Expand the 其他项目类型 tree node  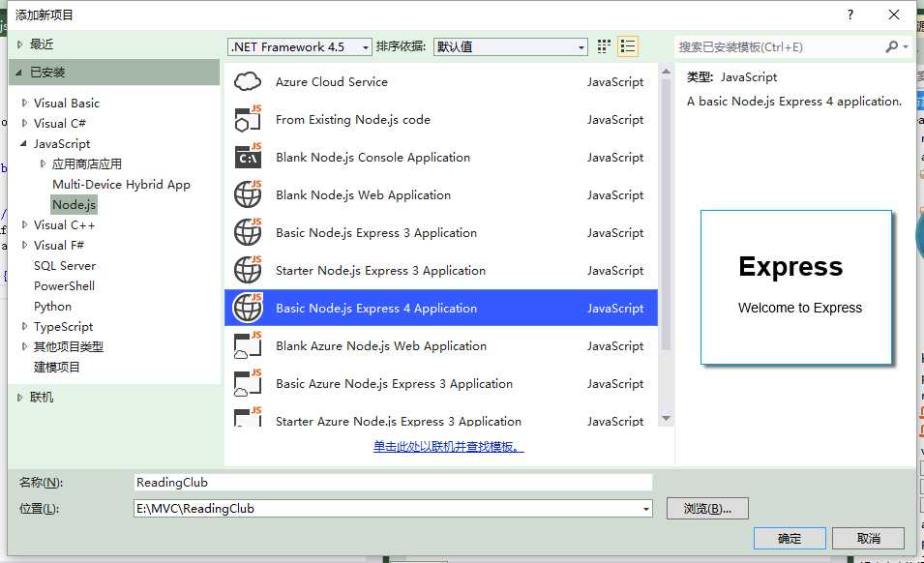[x=24, y=346]
